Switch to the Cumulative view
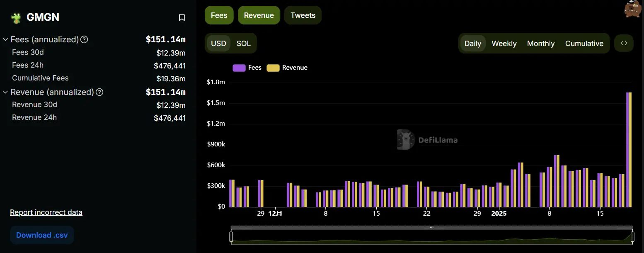Image resolution: width=644 pixels, height=253 pixels. point(584,44)
